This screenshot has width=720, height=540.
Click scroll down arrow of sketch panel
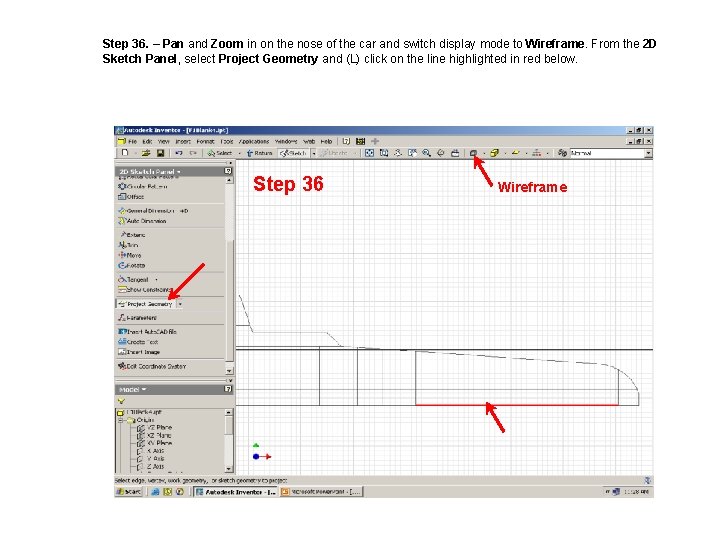coord(229,370)
